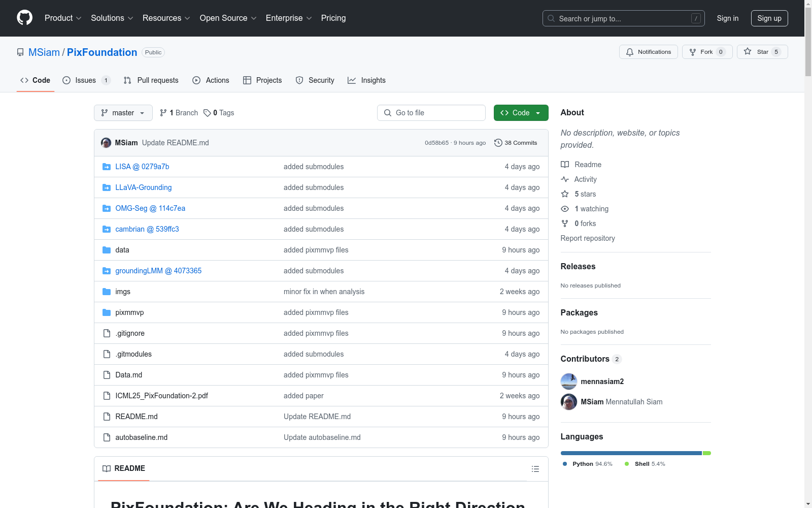Switch to the Insights tab
812x508 pixels.
coord(366,80)
